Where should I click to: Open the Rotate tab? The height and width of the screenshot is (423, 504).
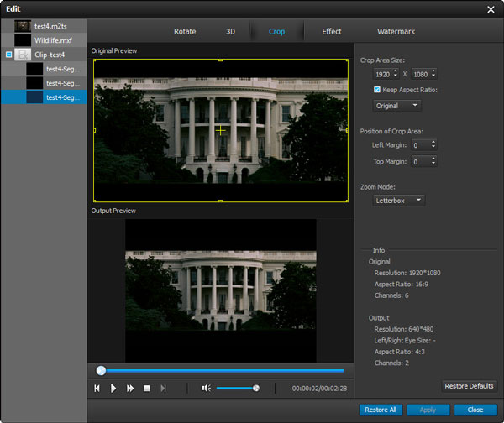pyautogui.click(x=185, y=32)
